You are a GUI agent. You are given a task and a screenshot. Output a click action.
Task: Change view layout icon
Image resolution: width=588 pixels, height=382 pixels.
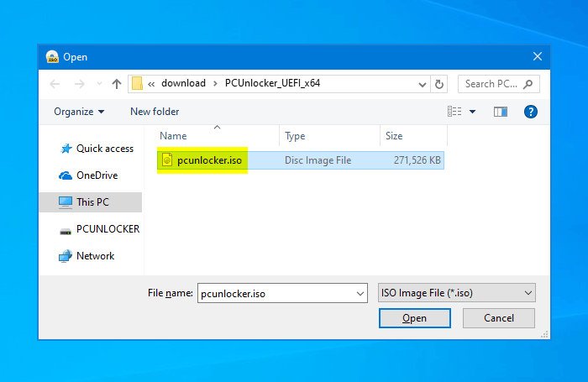[454, 112]
